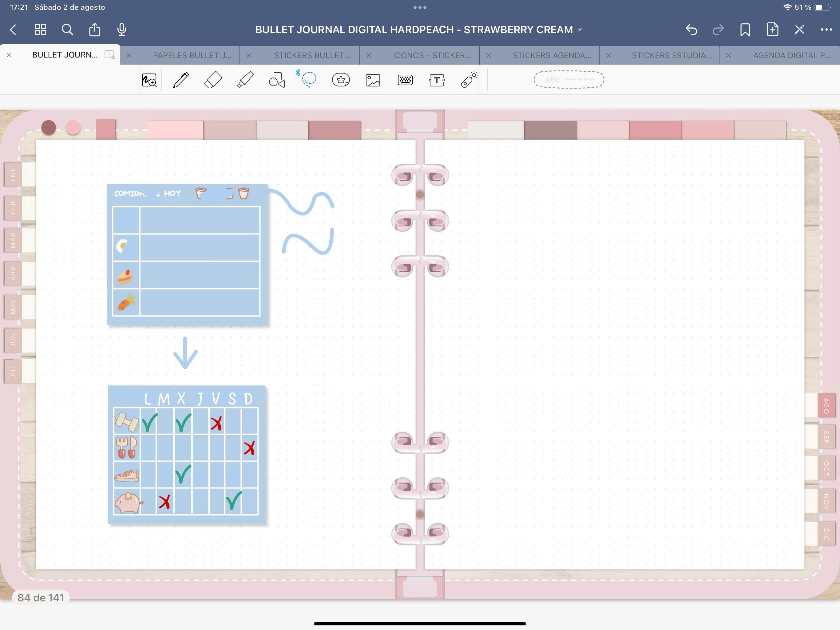Select the Pen tool

click(181, 80)
